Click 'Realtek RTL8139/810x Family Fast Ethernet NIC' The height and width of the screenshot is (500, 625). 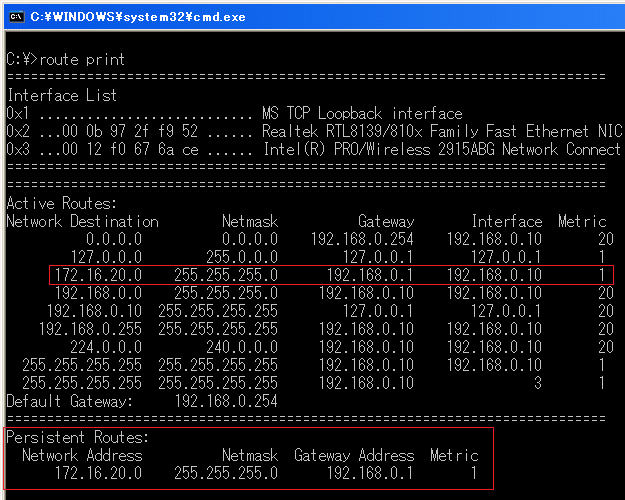point(442,131)
